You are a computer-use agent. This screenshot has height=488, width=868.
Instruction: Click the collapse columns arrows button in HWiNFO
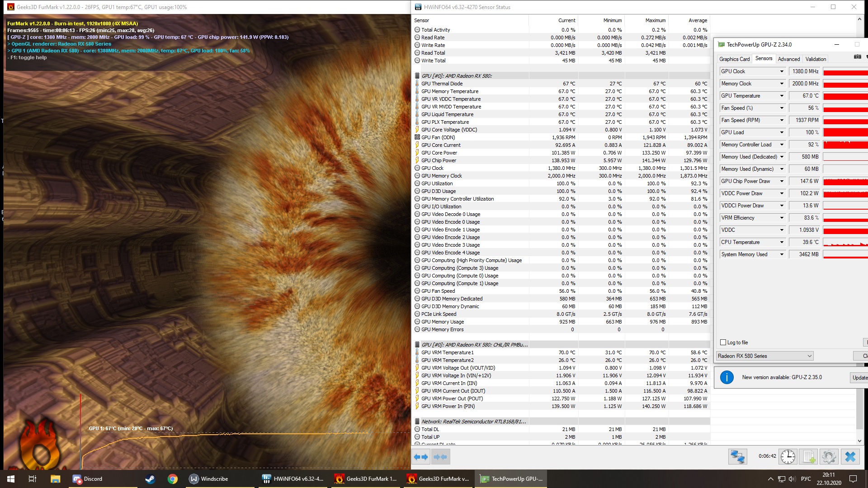click(440, 457)
